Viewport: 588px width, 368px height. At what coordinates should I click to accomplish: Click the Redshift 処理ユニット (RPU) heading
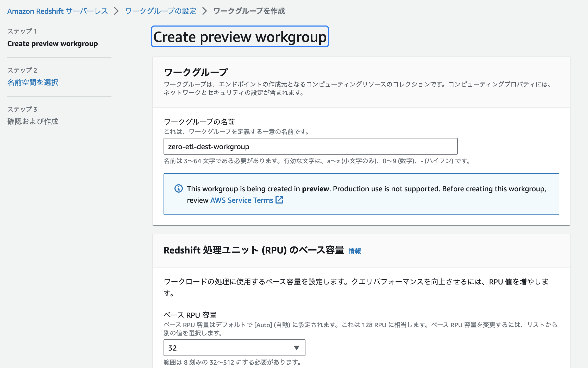pyautogui.click(x=254, y=250)
